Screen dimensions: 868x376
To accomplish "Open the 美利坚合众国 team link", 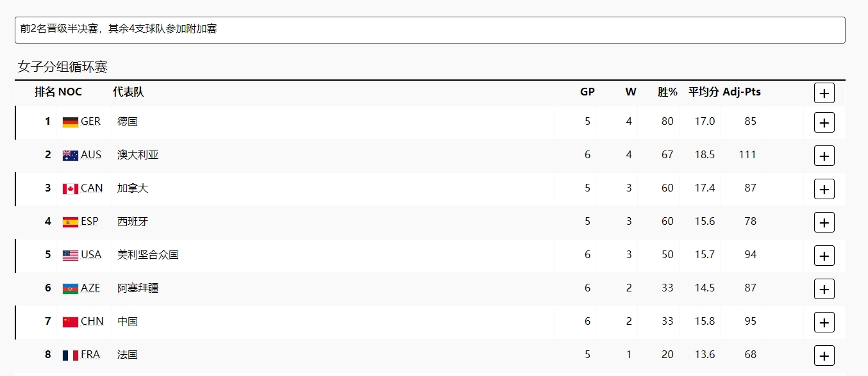I will (148, 255).
